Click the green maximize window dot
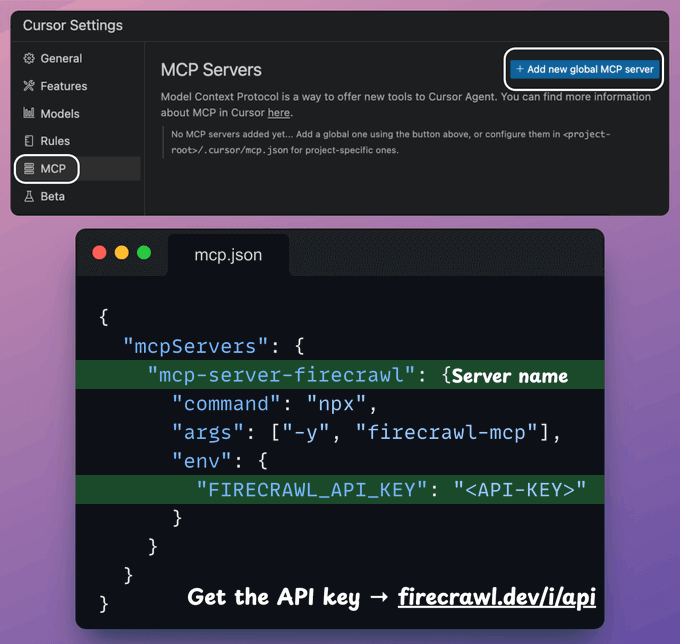680x644 pixels. tap(144, 253)
